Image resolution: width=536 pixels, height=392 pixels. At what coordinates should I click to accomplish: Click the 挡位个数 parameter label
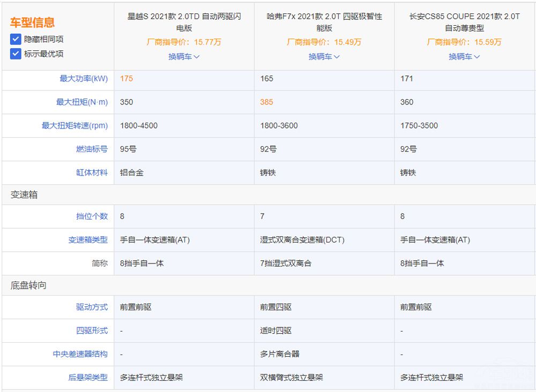[x=92, y=216]
